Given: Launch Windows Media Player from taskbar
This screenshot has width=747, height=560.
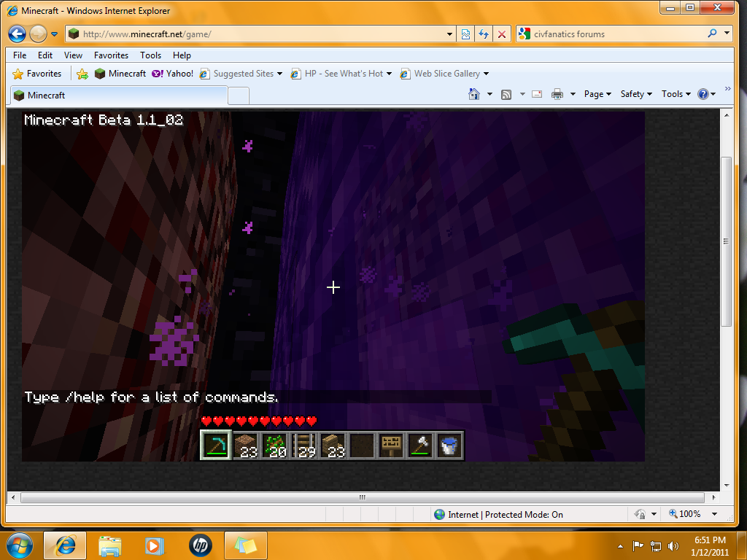Looking at the screenshot, I should click(x=154, y=545).
